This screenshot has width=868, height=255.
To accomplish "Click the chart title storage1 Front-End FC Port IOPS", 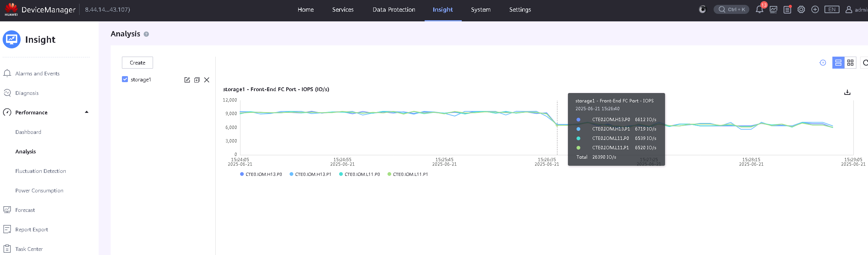I will pos(276,89).
